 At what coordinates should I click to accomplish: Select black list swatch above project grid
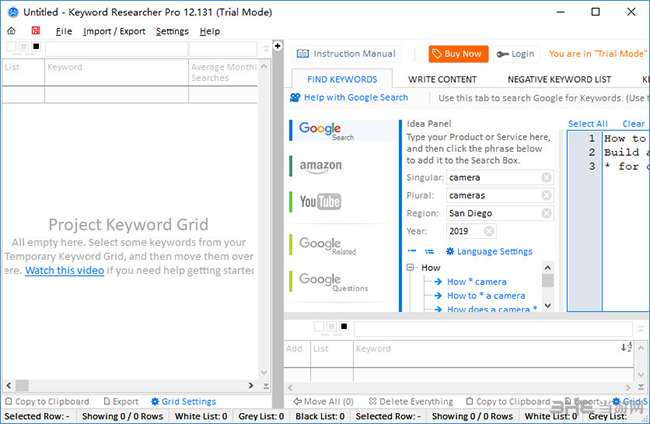pyautogui.click(x=36, y=46)
